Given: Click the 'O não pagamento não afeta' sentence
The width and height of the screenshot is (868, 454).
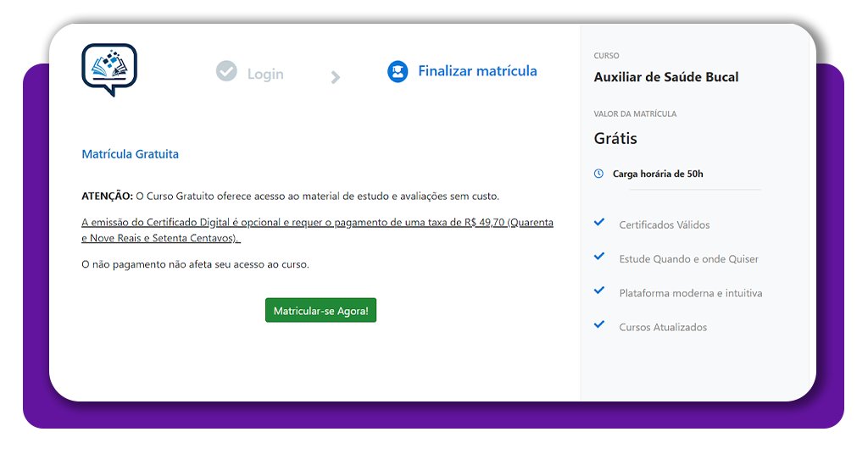Looking at the screenshot, I should coord(196,264).
